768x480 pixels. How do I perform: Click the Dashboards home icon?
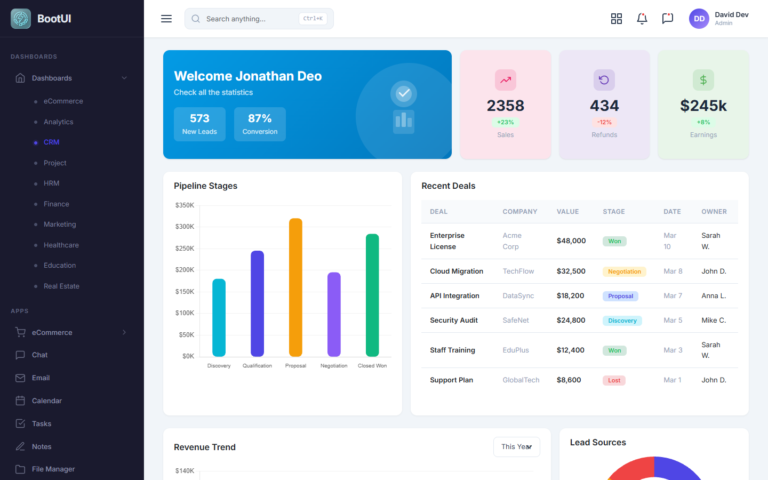[20, 78]
